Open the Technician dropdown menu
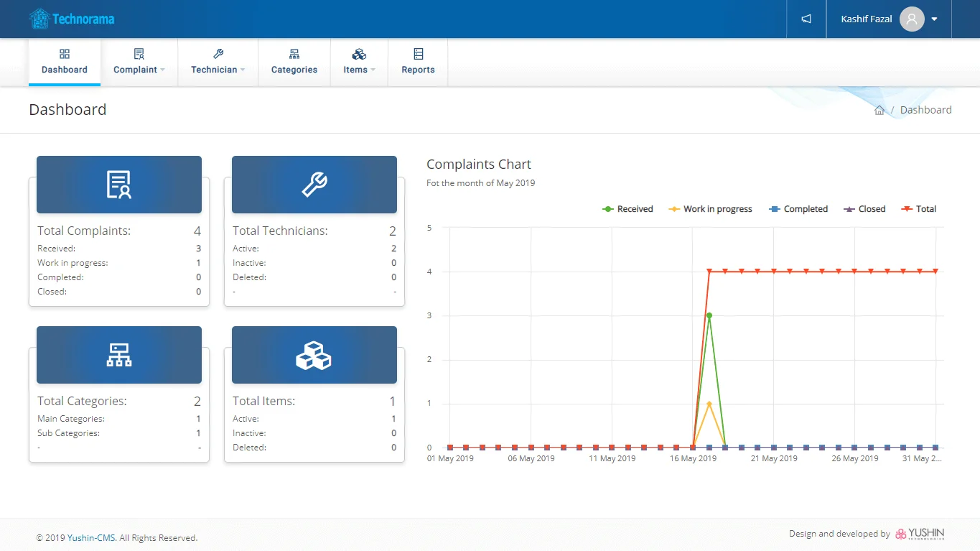 point(218,62)
